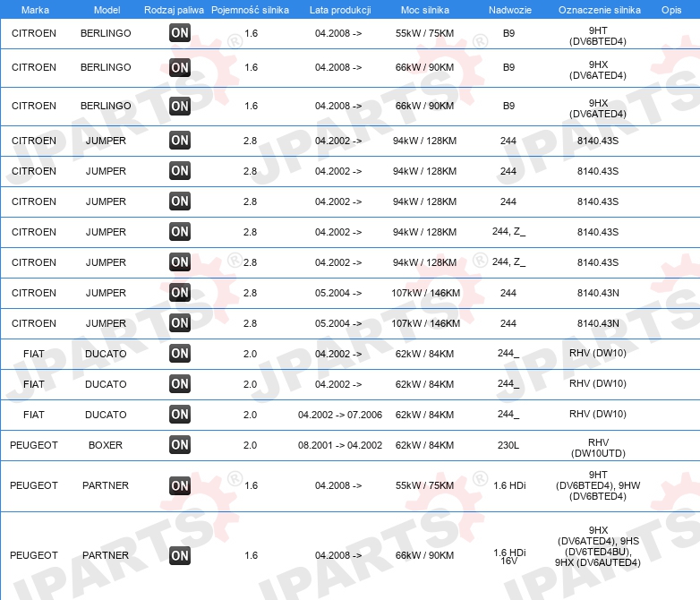700x600 pixels.
Task: Click the ON fuel icon in the Berlingo 55kW row
Action: pyautogui.click(x=179, y=32)
